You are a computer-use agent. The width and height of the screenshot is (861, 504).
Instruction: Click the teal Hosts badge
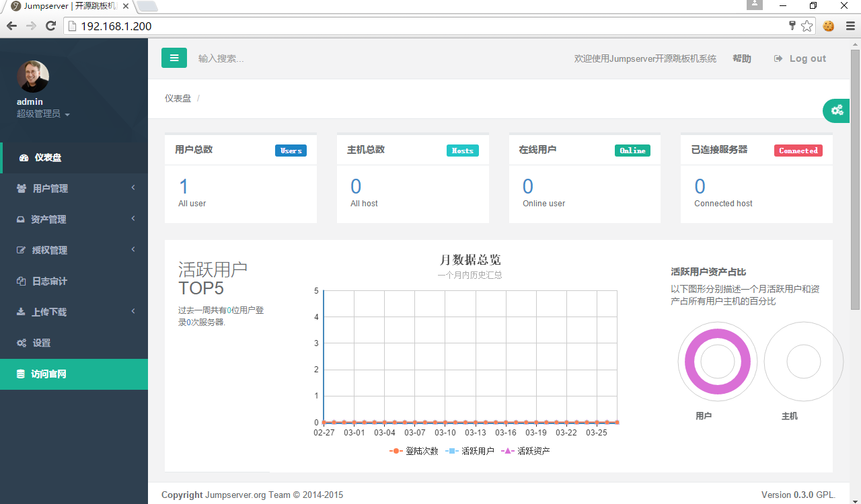462,151
